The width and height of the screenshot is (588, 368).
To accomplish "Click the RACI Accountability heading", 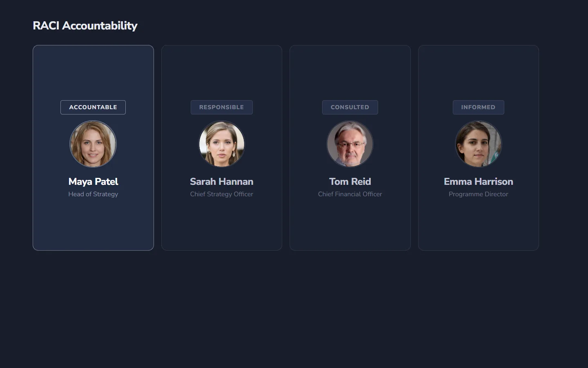I will tap(85, 25).
